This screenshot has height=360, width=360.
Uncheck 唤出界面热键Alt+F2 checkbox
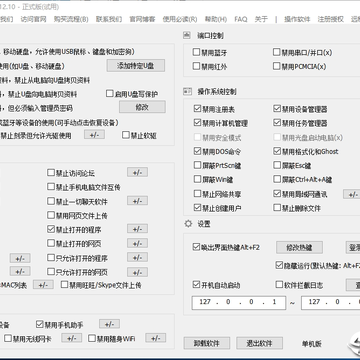[196, 247]
